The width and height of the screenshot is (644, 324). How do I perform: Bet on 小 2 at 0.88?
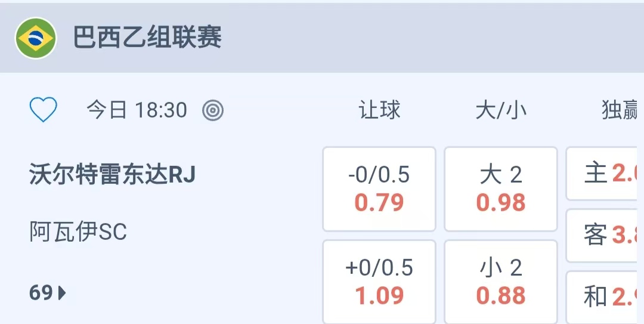pos(501,282)
